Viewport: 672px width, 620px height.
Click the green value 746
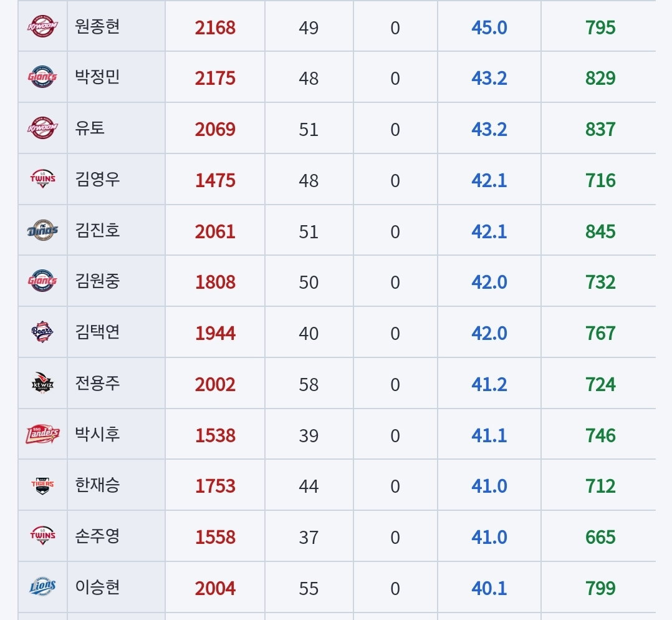coord(600,435)
